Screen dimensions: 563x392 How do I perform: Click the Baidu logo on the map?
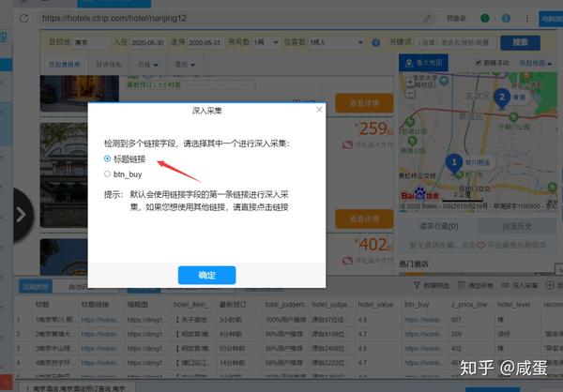(x=420, y=194)
